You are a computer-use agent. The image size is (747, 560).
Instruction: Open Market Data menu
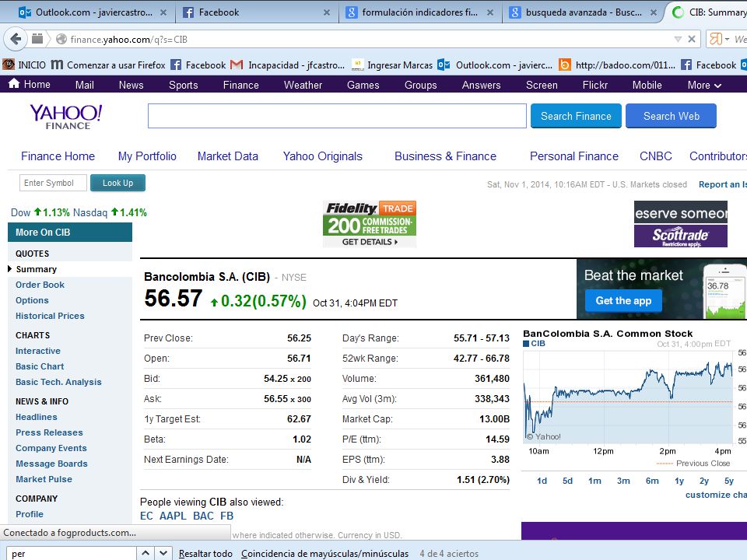pos(228,156)
